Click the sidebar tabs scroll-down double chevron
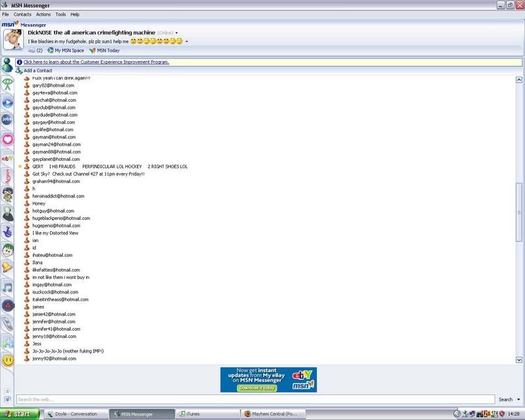 pos(7,400)
